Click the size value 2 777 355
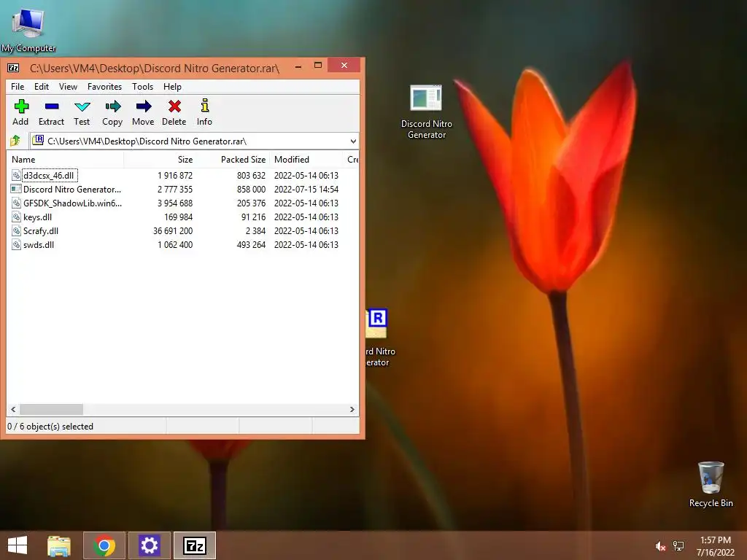 click(175, 189)
